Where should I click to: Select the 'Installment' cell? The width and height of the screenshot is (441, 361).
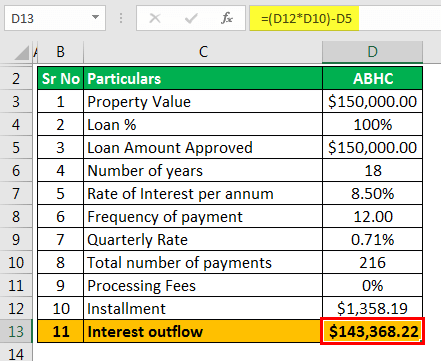[203, 308]
